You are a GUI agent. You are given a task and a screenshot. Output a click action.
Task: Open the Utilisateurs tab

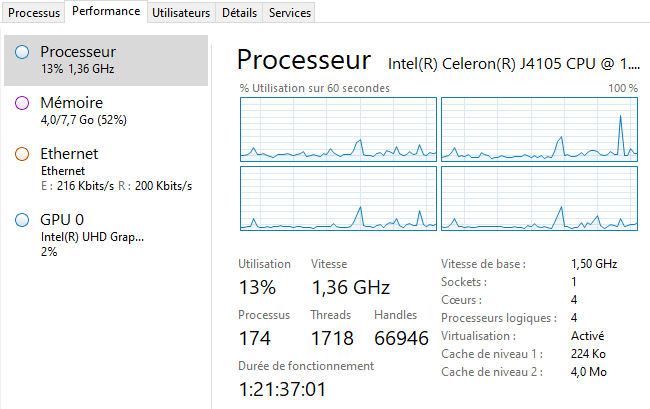pos(181,13)
